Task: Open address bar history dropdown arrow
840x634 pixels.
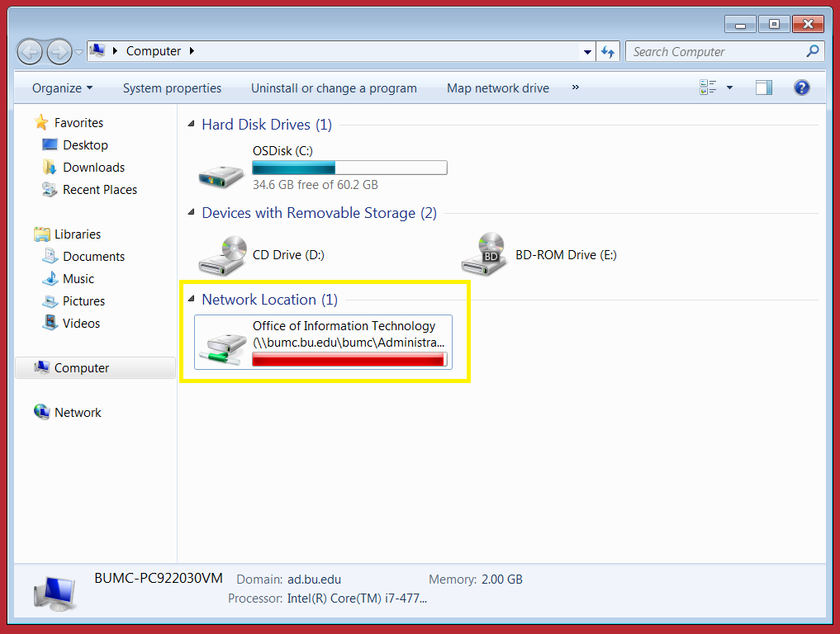Action: point(587,52)
